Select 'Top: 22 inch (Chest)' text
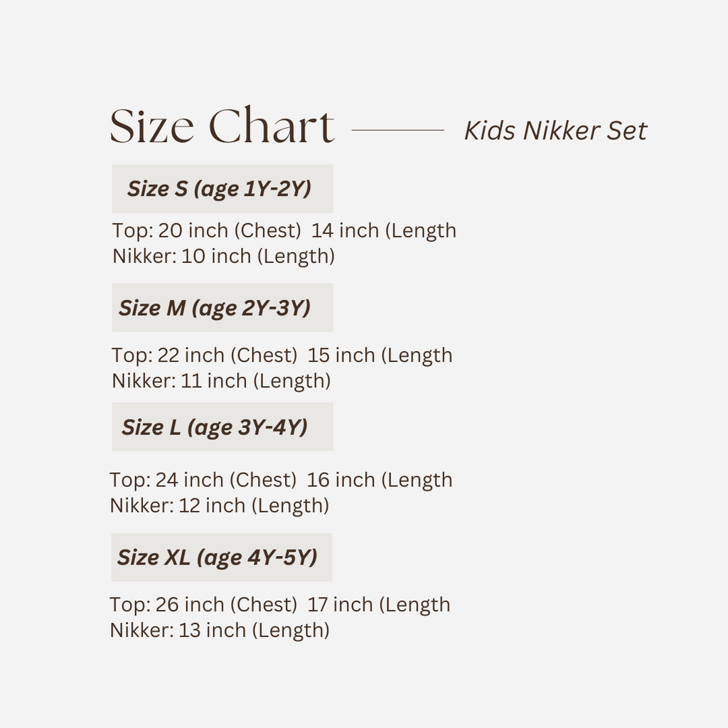The width and height of the screenshot is (728, 728). point(204,355)
